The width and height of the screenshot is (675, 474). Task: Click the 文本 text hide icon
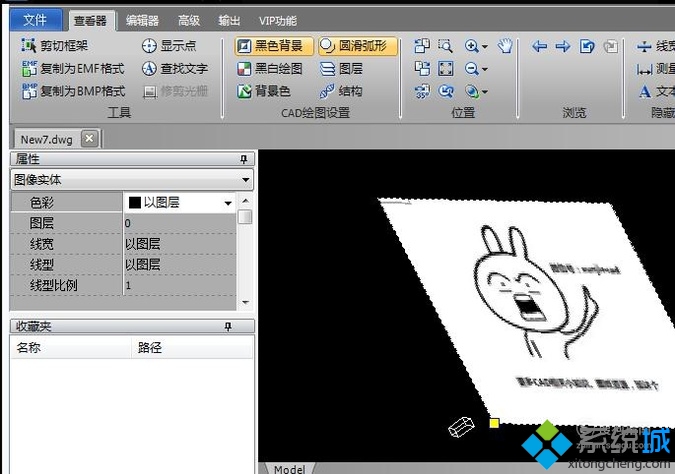(644, 91)
